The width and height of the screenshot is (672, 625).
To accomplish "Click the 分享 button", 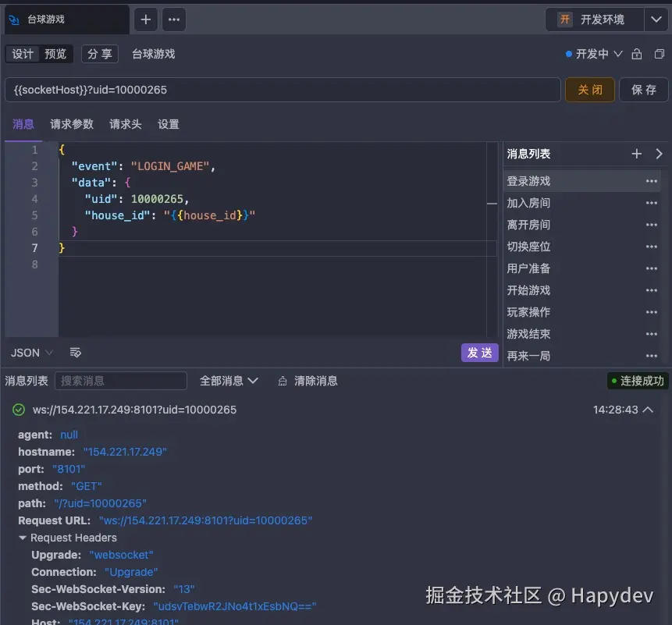I will (x=100, y=54).
